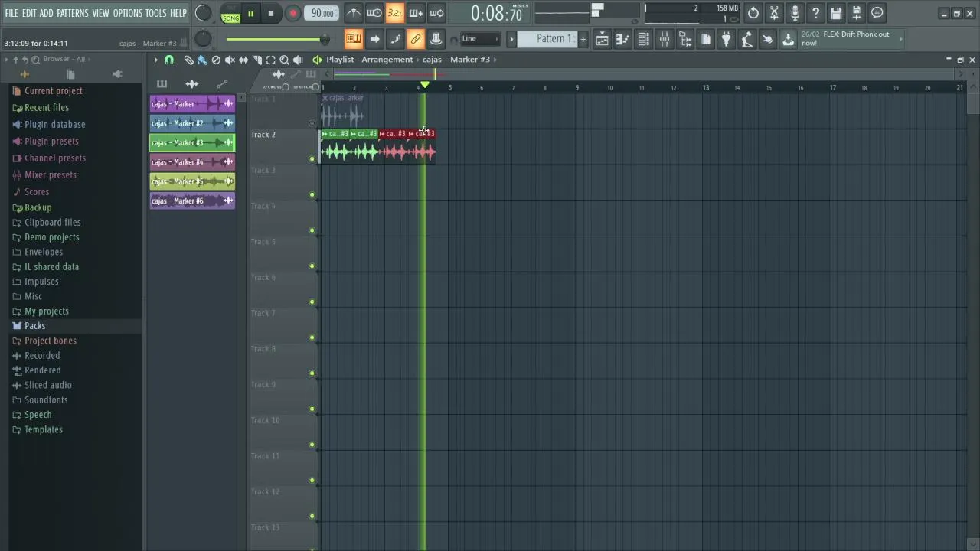Select the cajas - Marker #6 clip
The image size is (980, 551).
[x=192, y=201]
